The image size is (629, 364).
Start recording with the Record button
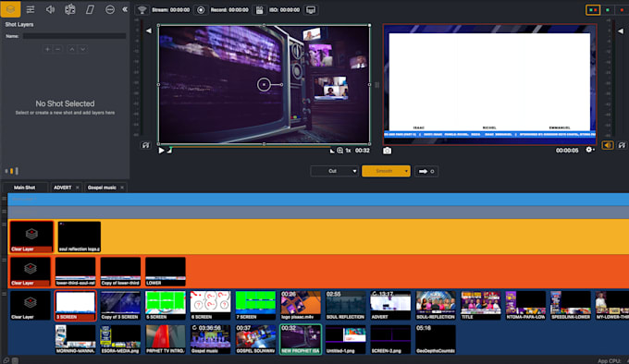tap(201, 10)
